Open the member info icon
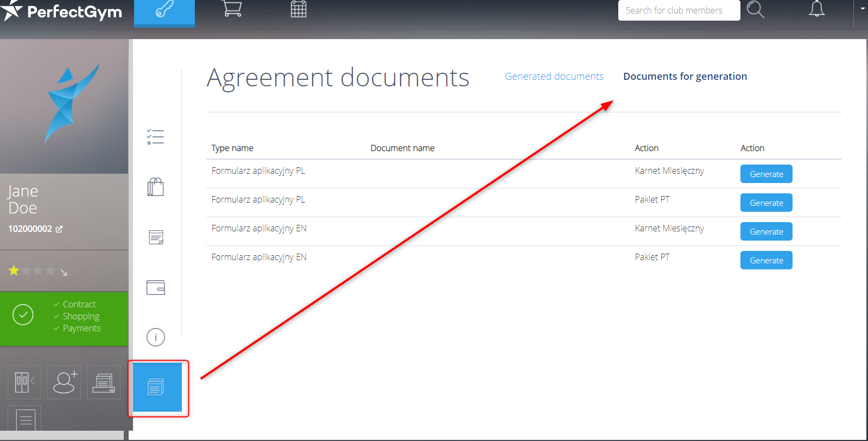The height and width of the screenshot is (441, 868). click(x=155, y=337)
